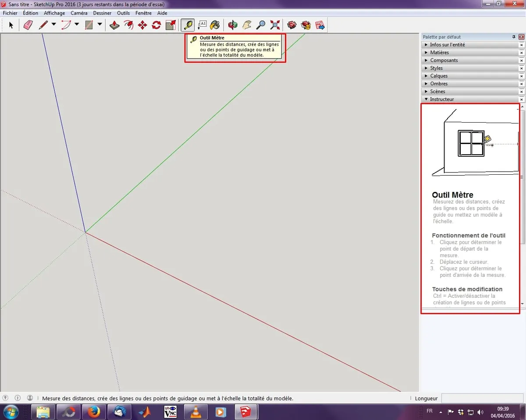Activate the Orbit camera tool
The image size is (526, 420).
pos(233,25)
